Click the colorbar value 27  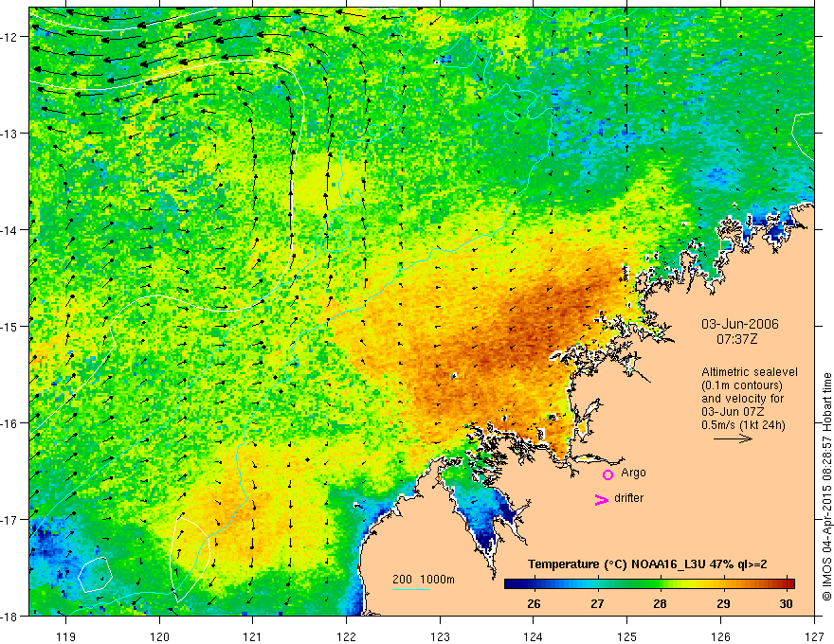[x=597, y=604]
